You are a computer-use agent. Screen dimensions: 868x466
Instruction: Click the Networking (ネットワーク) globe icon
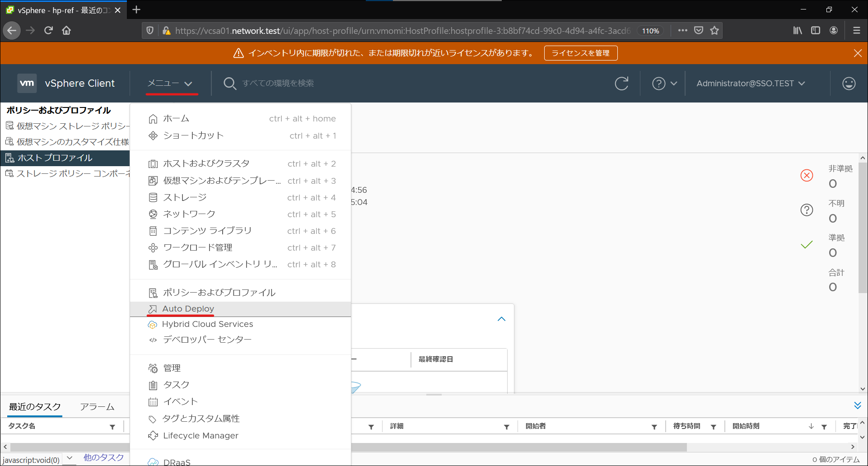tap(153, 214)
